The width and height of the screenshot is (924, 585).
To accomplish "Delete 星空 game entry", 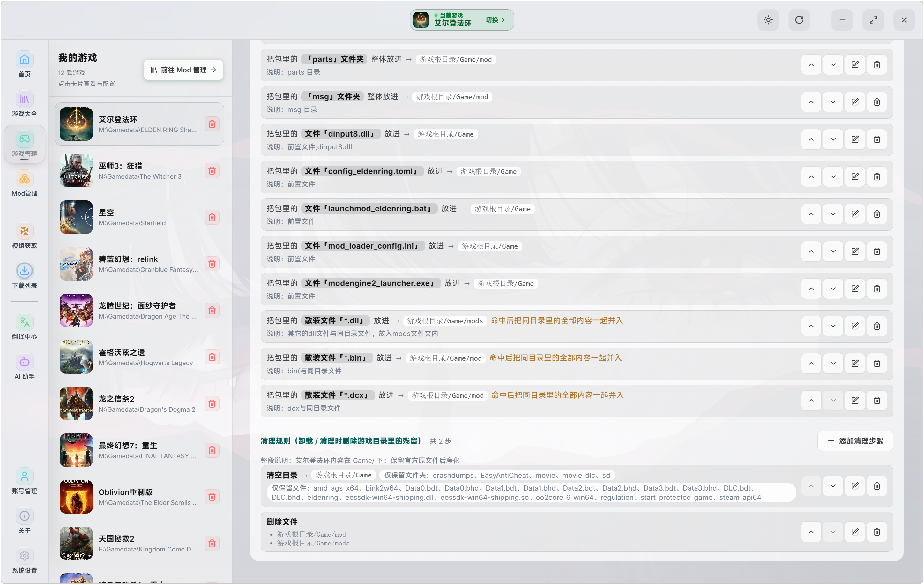I will tap(212, 217).
